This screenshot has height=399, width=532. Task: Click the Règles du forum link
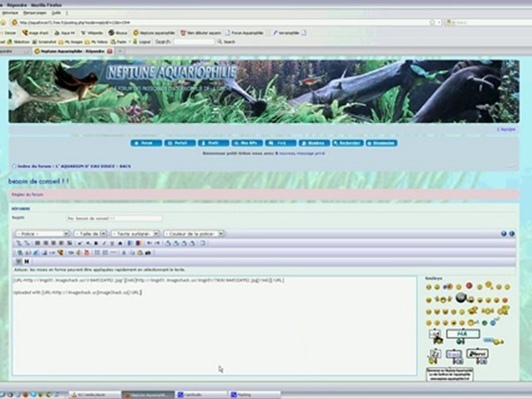click(x=28, y=195)
